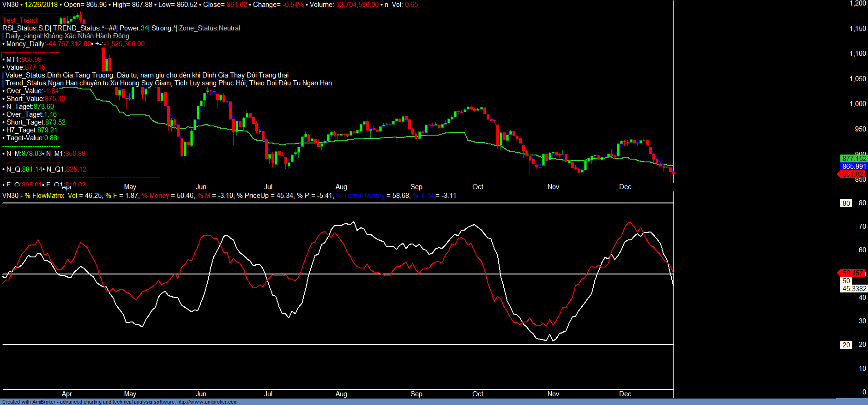
Task: Open the www.amibroker.com link in footer
Action: 207,402
